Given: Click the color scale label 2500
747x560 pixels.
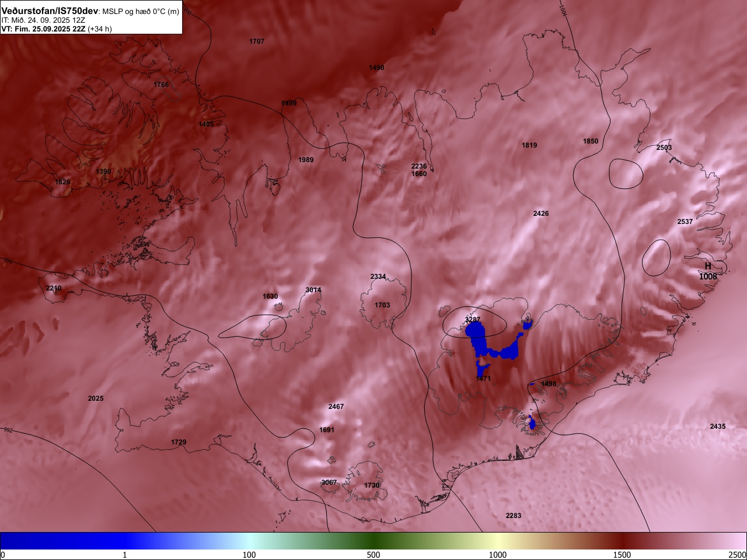Looking at the screenshot, I should coord(738,555).
